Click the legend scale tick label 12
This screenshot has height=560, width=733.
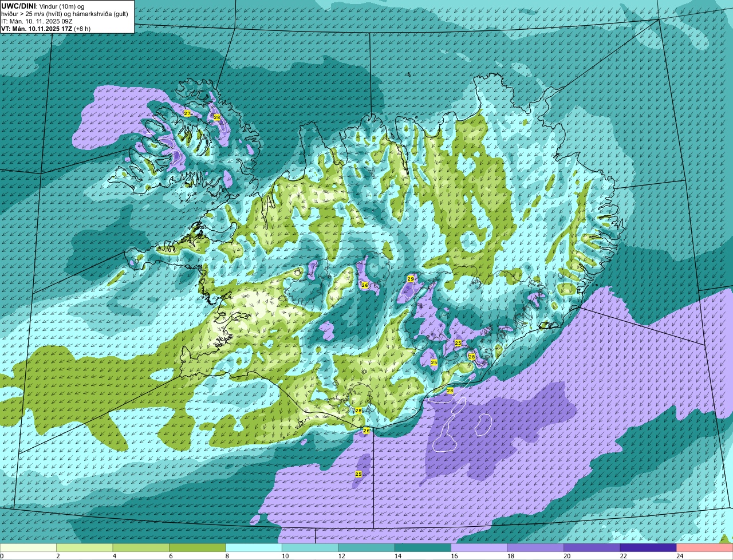pyautogui.click(x=341, y=556)
